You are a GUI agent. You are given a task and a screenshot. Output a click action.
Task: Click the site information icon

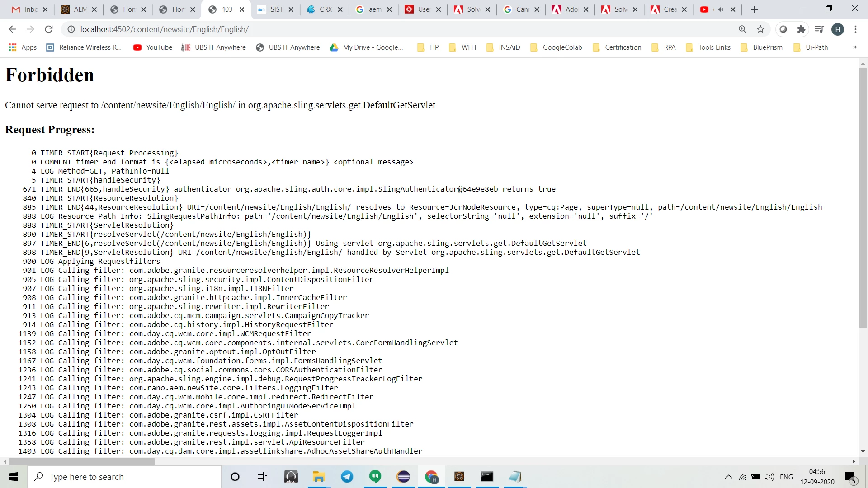71,29
